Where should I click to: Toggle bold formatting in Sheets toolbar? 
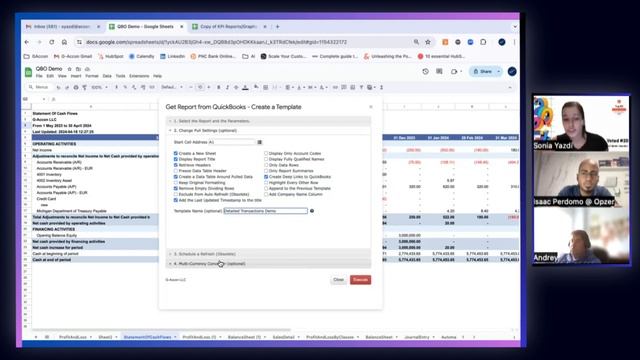[219, 87]
